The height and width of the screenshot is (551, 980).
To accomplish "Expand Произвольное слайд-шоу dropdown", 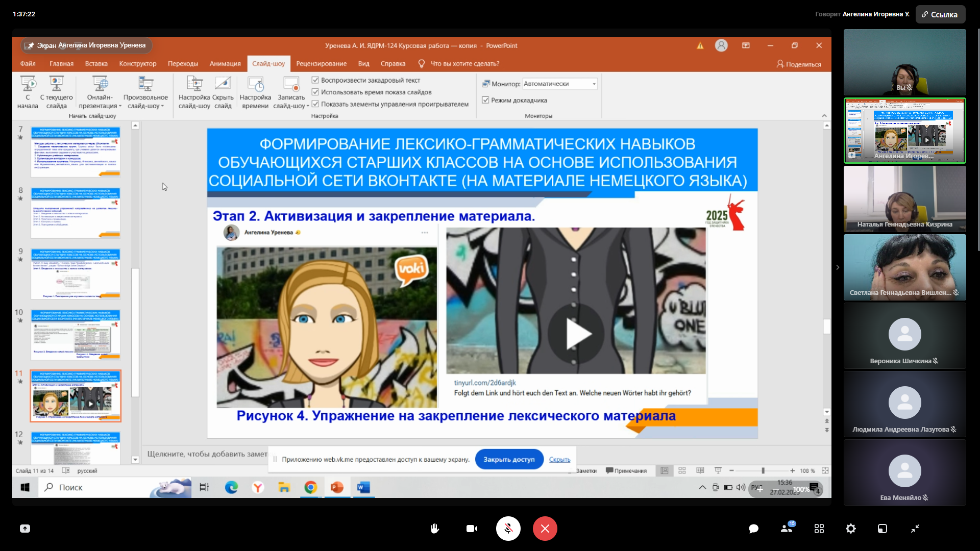I will (x=145, y=101).
